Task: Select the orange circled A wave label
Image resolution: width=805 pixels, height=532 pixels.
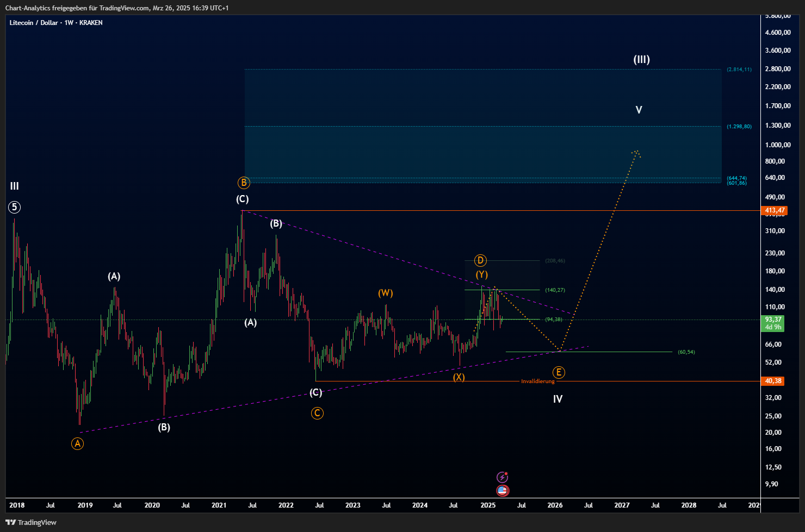Action: click(78, 444)
